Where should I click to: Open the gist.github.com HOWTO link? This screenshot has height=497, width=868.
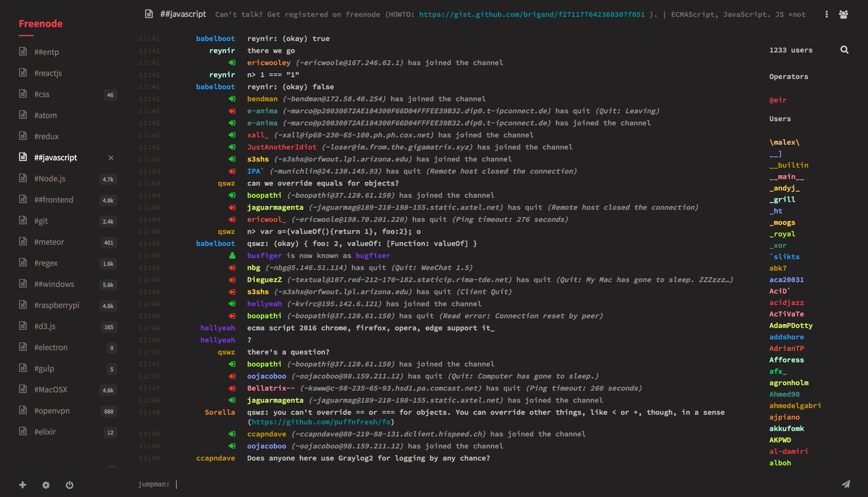point(532,14)
